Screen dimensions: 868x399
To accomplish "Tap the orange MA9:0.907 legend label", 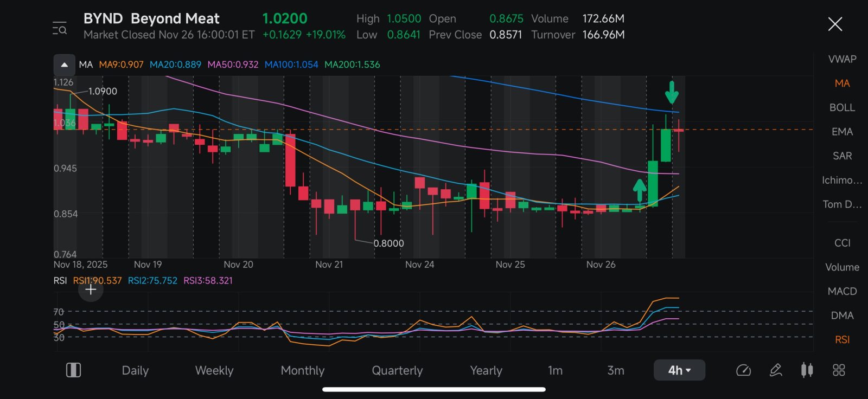I will (121, 65).
